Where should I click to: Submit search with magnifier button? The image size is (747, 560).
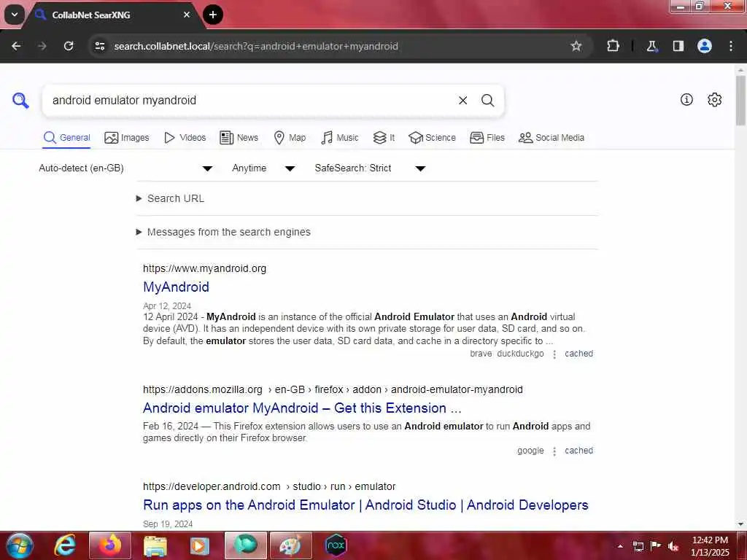click(487, 101)
